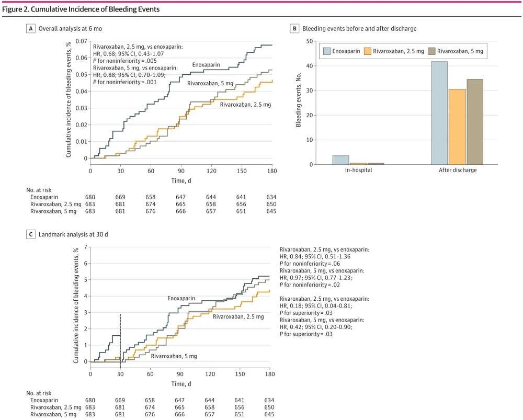Click 'Time, d' axis title in panel A

tap(181, 181)
